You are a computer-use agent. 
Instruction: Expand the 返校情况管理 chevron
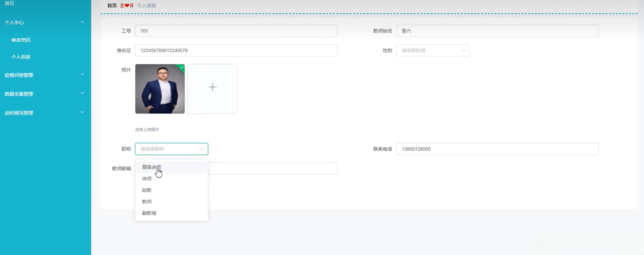point(82,112)
